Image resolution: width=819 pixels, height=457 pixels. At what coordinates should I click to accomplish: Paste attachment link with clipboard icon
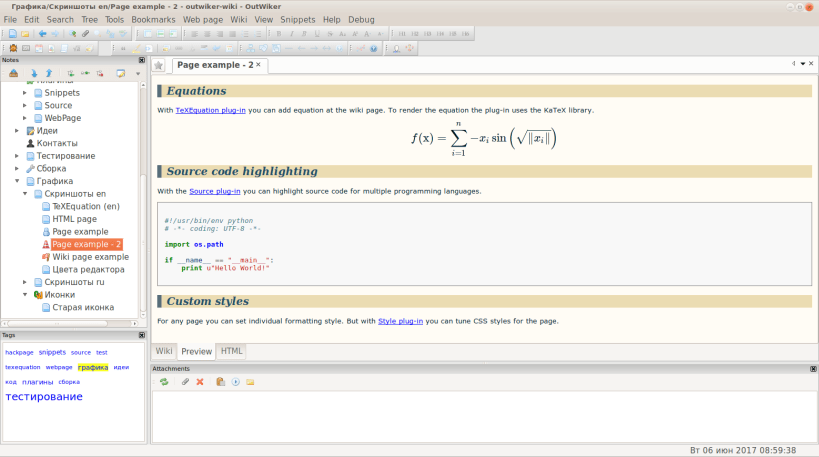point(220,382)
